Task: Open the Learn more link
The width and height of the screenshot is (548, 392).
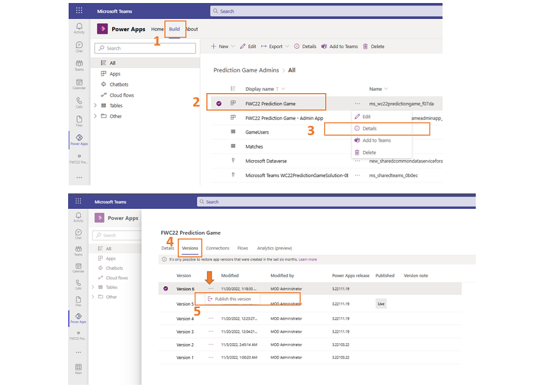Action: pos(307,259)
